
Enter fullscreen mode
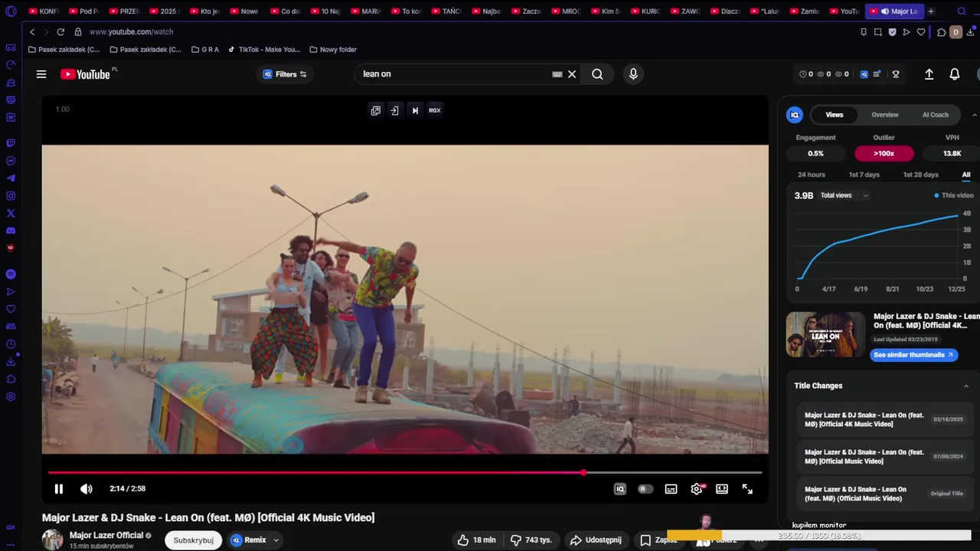(747, 489)
